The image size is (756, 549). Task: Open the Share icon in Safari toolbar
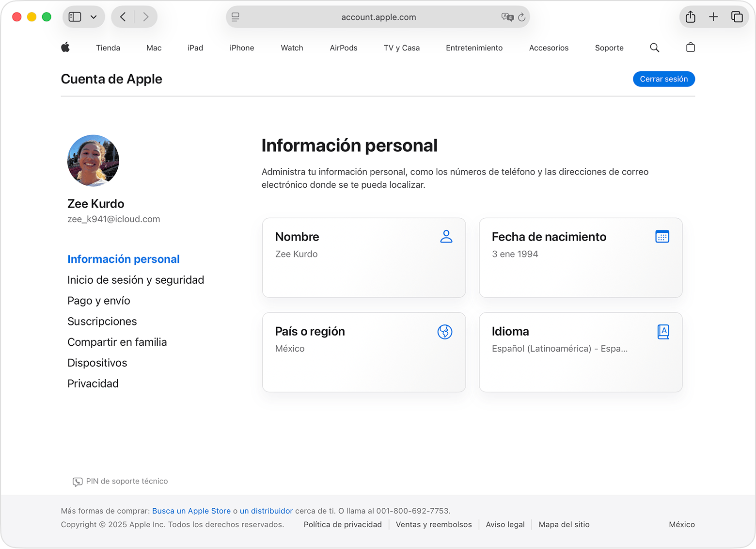(690, 16)
